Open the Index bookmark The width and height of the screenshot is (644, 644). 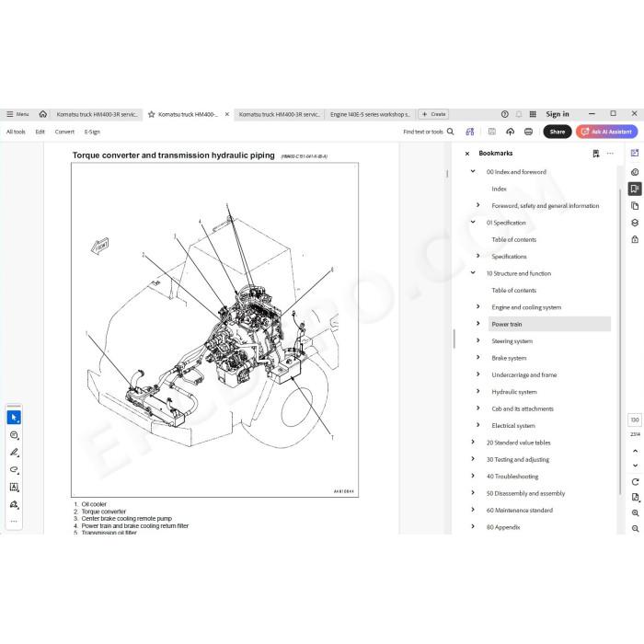point(499,189)
